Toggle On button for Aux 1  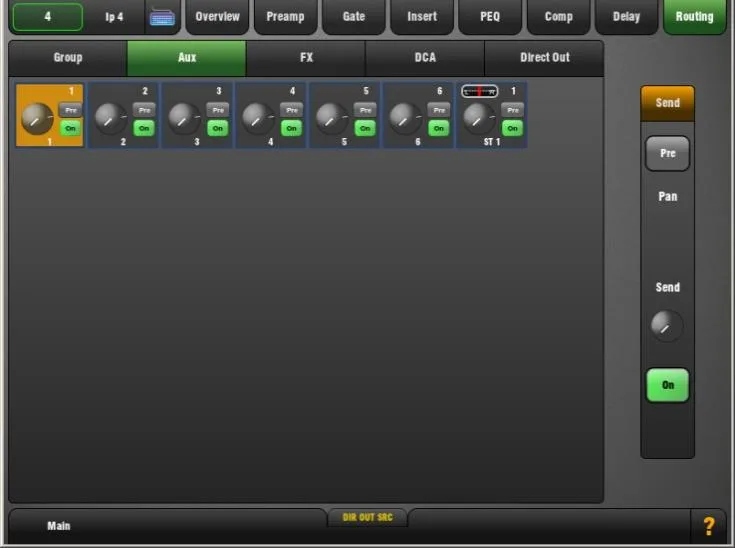[71, 128]
